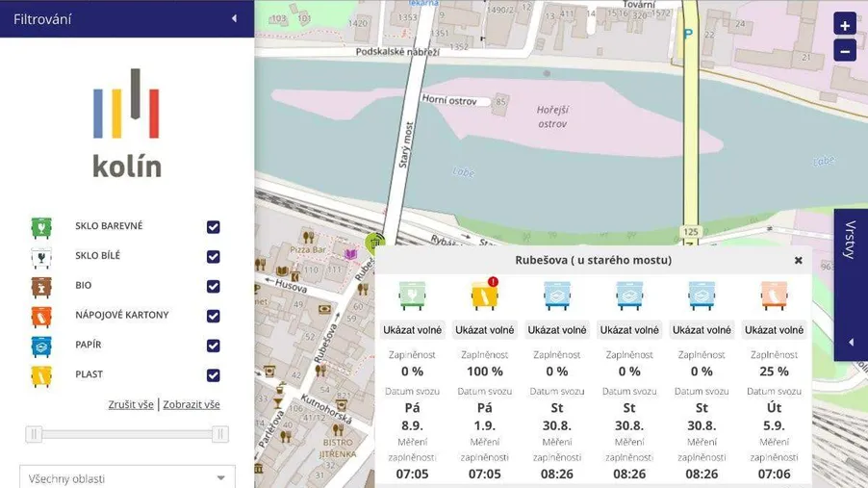Close the Rubešova popup window
This screenshot has width=868, height=488.
(798, 261)
